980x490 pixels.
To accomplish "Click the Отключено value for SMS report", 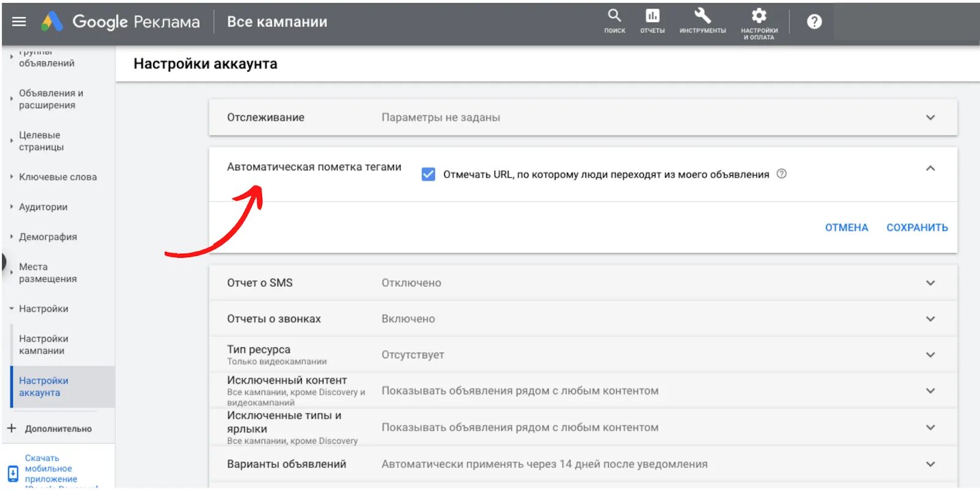I will pyautogui.click(x=411, y=282).
